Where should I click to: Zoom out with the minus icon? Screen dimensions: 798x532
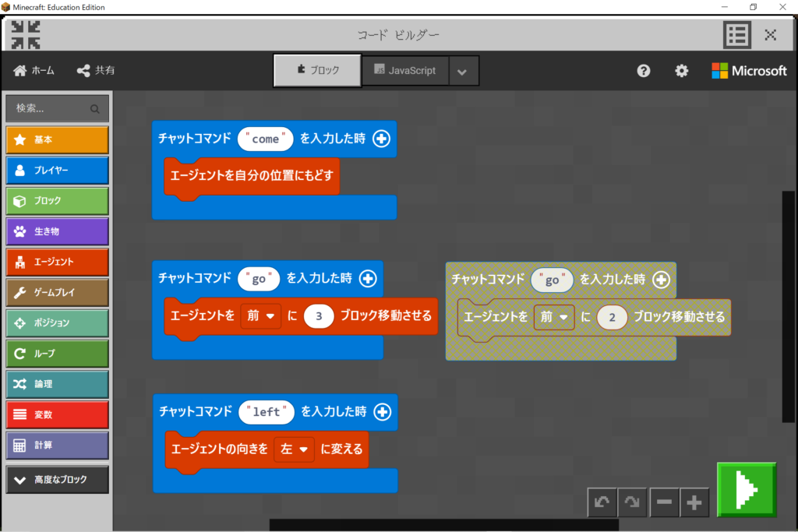click(x=664, y=503)
